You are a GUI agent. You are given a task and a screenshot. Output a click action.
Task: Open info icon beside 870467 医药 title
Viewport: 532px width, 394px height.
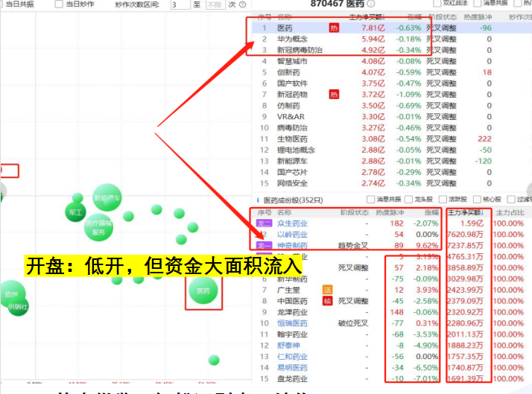[371, 4]
